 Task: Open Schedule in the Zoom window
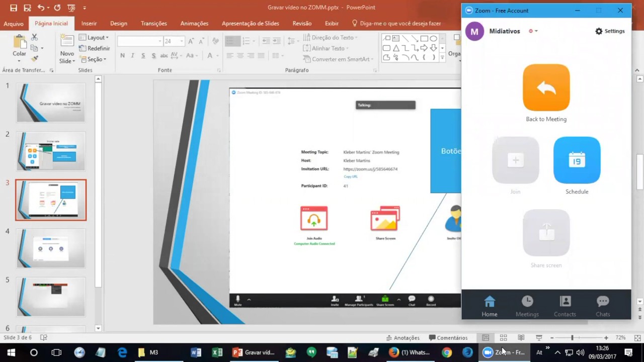pos(577,160)
